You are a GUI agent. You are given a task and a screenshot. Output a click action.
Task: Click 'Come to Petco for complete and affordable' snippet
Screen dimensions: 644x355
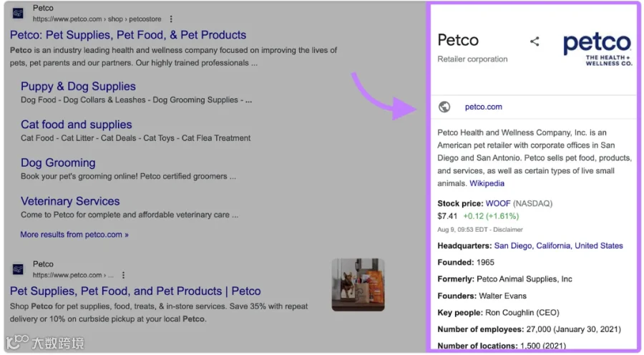coord(130,215)
